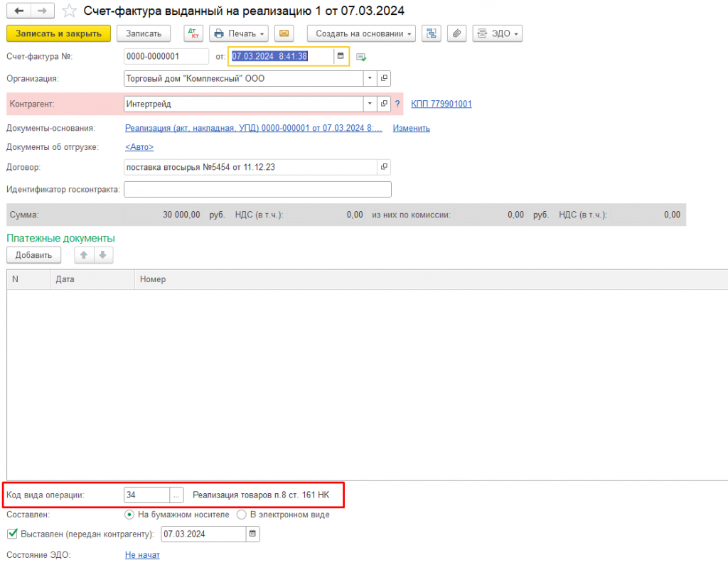Click Записать и закрыть button
This screenshot has height=565, width=728.
(58, 33)
